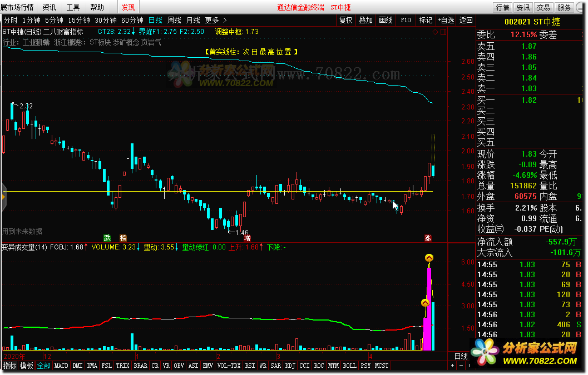Click the 增 signal tag on the chart

247,238
